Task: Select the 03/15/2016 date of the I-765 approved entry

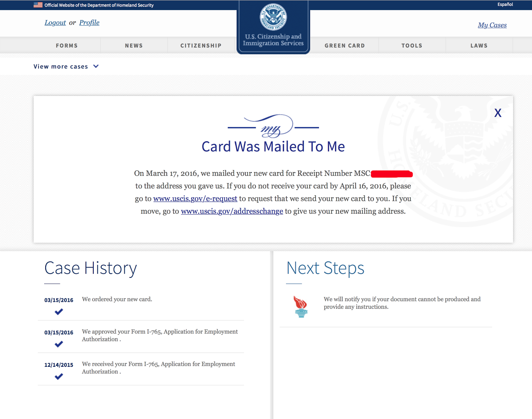Action: point(59,332)
